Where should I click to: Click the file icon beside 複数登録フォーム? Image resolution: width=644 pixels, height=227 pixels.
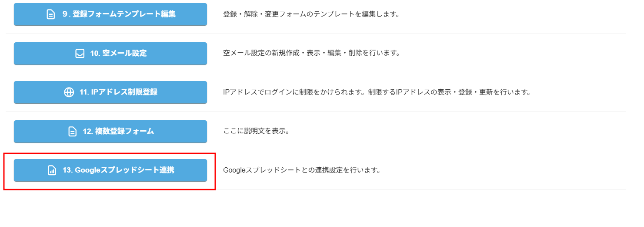point(72,131)
